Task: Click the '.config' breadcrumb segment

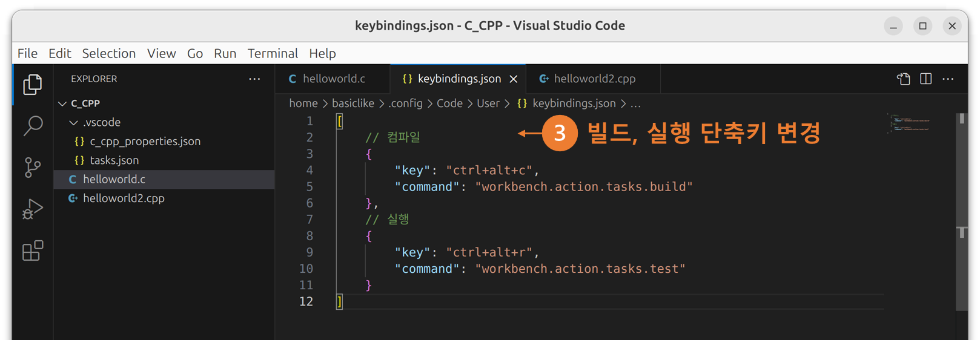Action: (405, 103)
